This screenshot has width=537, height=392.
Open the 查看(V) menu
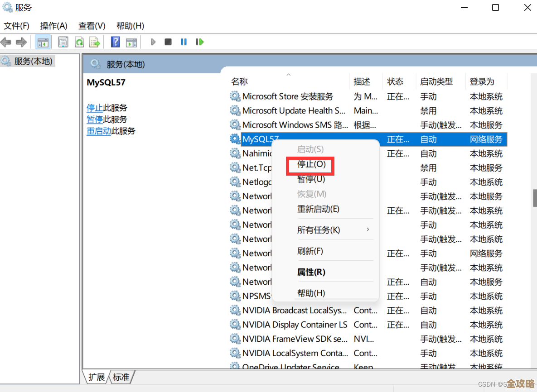[x=92, y=26]
